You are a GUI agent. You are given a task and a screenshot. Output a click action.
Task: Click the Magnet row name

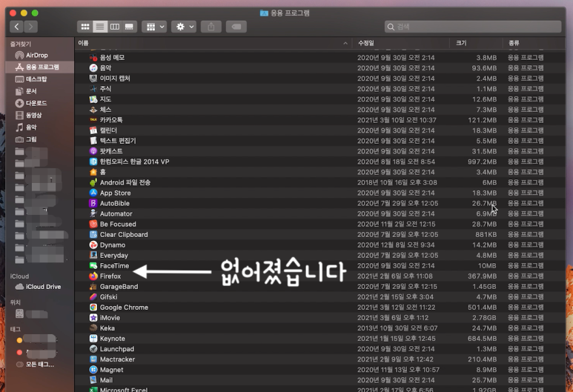tap(112, 370)
